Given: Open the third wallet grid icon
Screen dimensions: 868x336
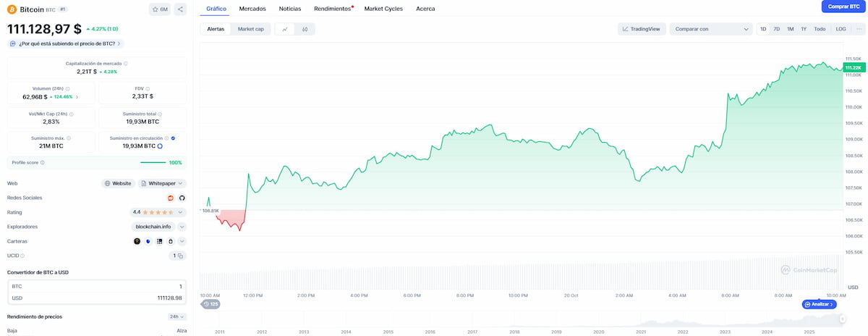Looking at the screenshot, I should (x=159, y=241).
